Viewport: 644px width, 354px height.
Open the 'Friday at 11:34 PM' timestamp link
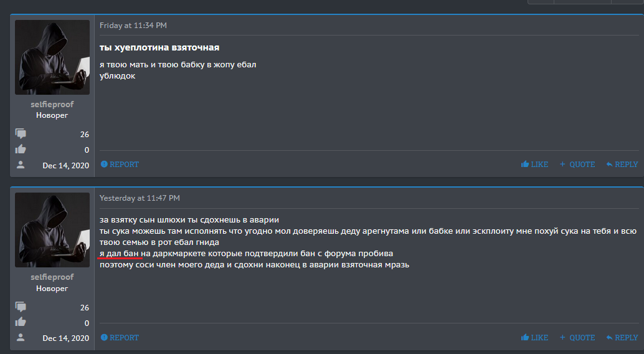(x=133, y=26)
